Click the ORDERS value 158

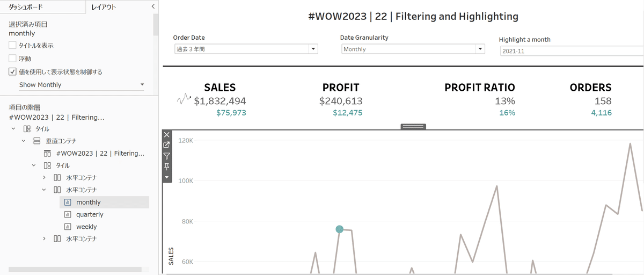(x=603, y=100)
